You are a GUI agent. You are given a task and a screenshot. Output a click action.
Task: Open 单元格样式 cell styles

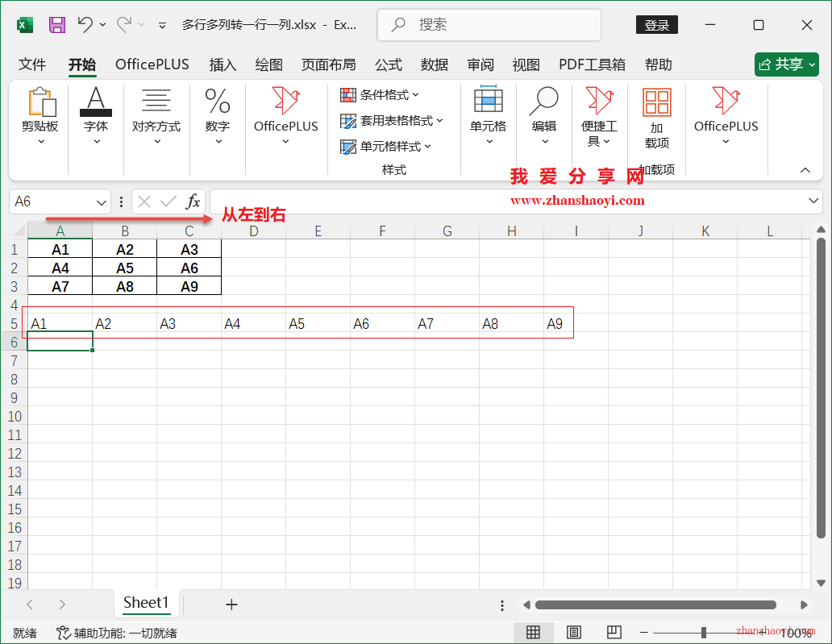387,147
